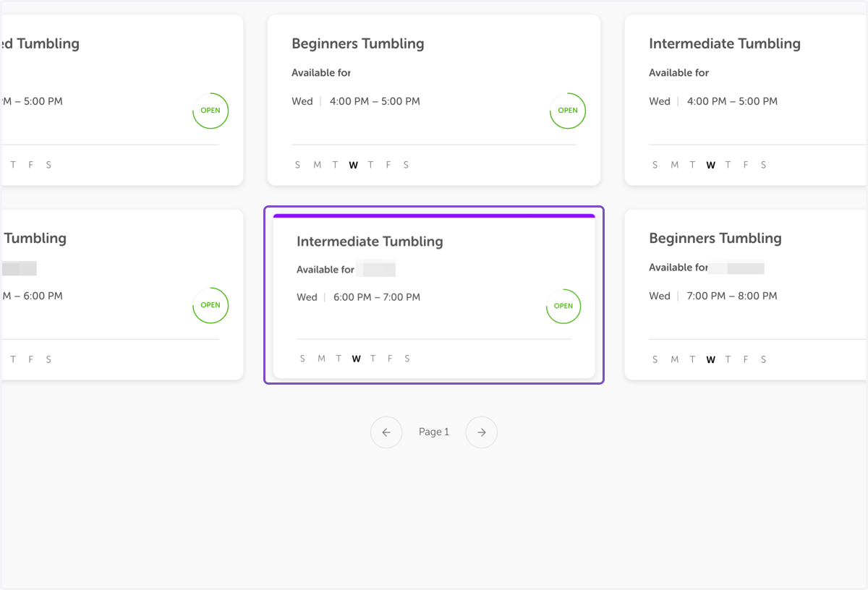Click 'Available for' on Beginners Tumbling 7:00 PM card
This screenshot has width=868, height=590.
coord(678,268)
